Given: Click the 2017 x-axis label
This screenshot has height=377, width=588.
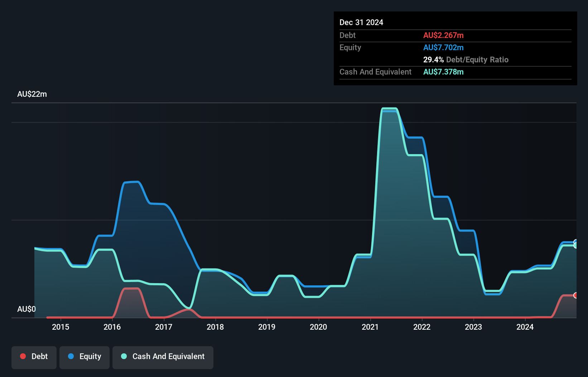Looking at the screenshot, I should (164, 327).
